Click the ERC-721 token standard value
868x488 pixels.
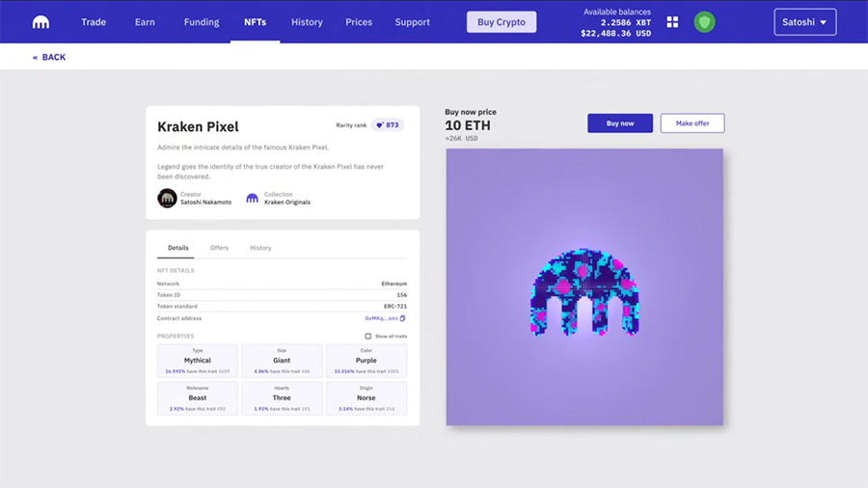click(395, 306)
